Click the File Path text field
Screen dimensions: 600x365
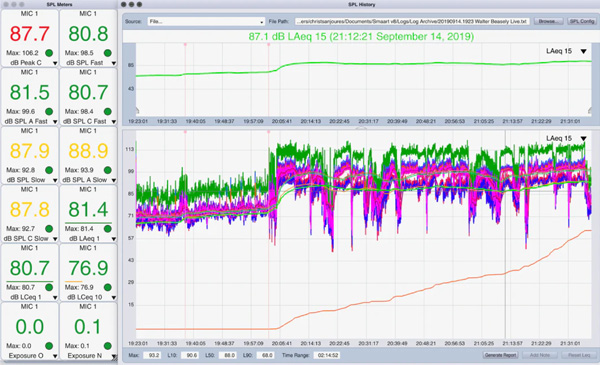(x=412, y=21)
